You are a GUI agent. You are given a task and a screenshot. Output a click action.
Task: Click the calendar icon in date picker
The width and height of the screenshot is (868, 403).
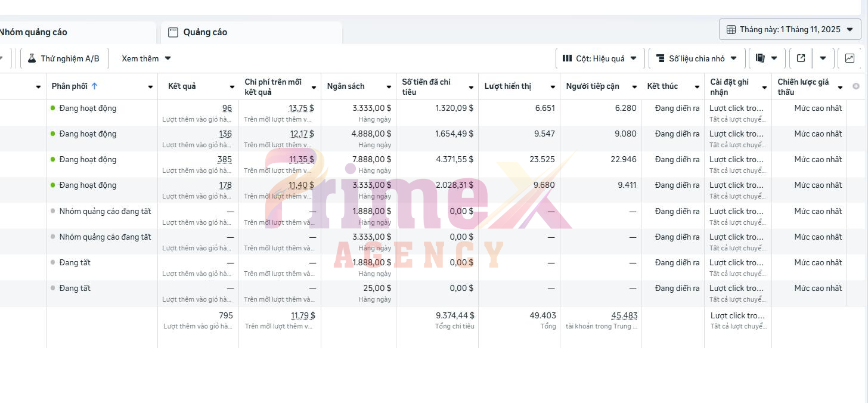[731, 29]
